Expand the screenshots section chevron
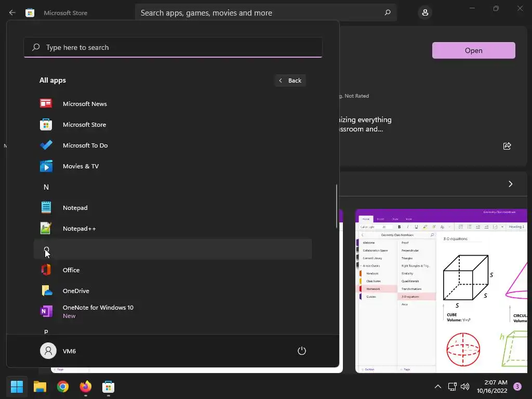This screenshot has width=532, height=399. 510,184
